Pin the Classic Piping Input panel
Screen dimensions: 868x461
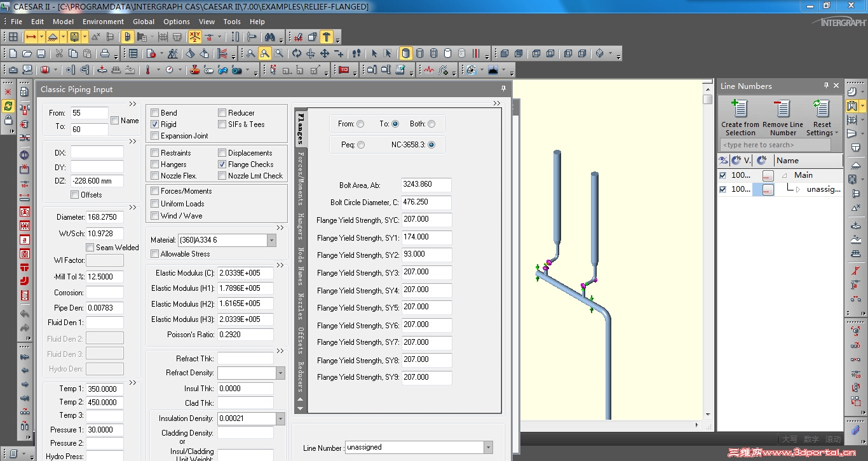click(x=503, y=89)
